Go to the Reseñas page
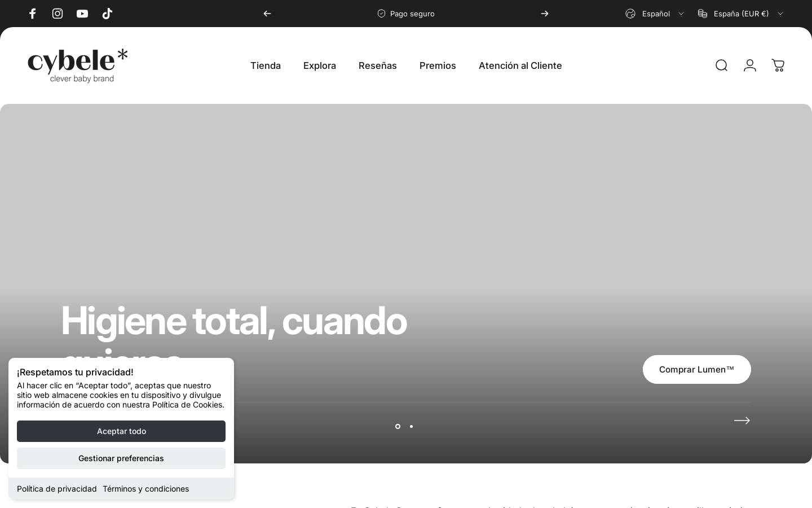 point(378,65)
